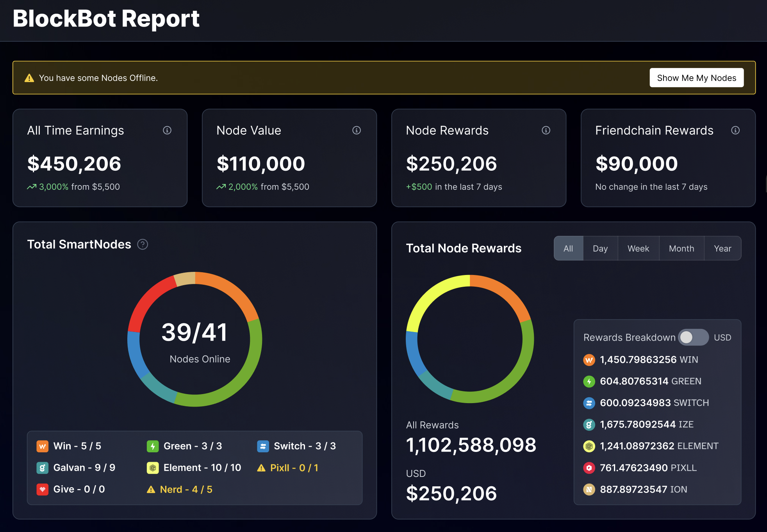Click the GREEN token icon in rewards breakdown
The width and height of the screenshot is (767, 532).
pyautogui.click(x=589, y=381)
